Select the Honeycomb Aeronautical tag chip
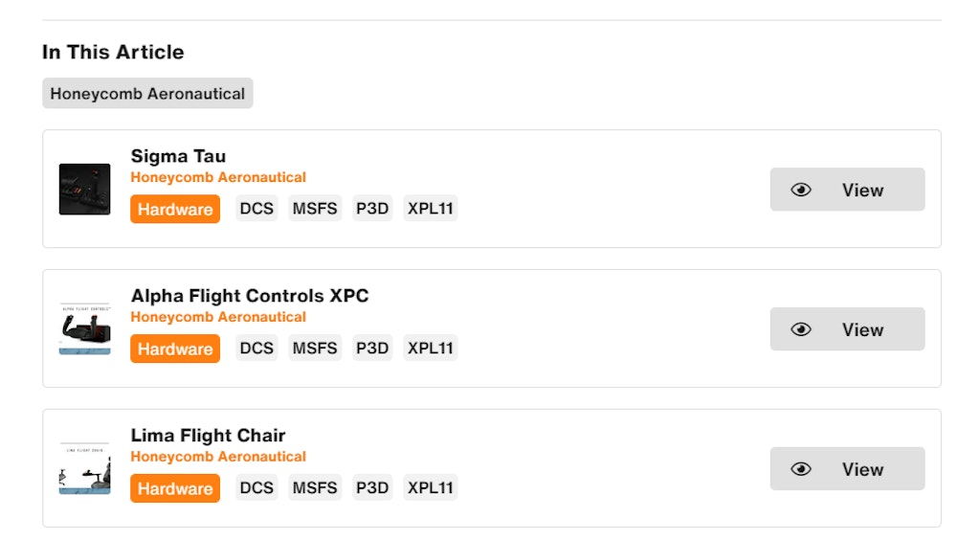This screenshot has height=540, width=980. [x=147, y=93]
